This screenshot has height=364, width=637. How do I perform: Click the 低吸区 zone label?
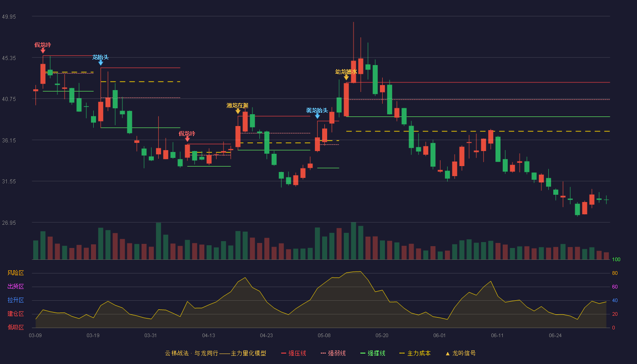15,328
